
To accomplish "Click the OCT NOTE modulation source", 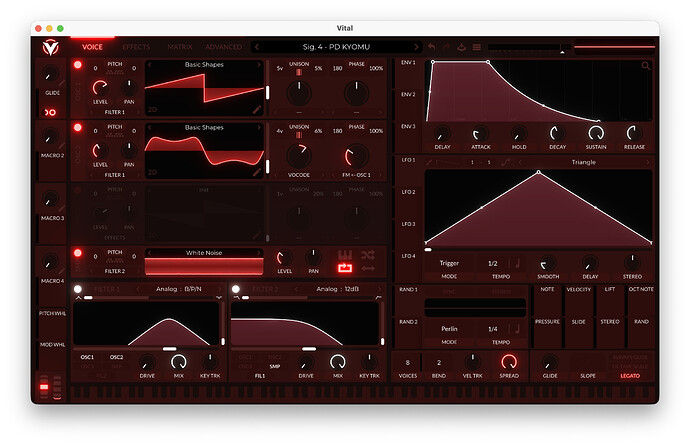I will [x=641, y=289].
